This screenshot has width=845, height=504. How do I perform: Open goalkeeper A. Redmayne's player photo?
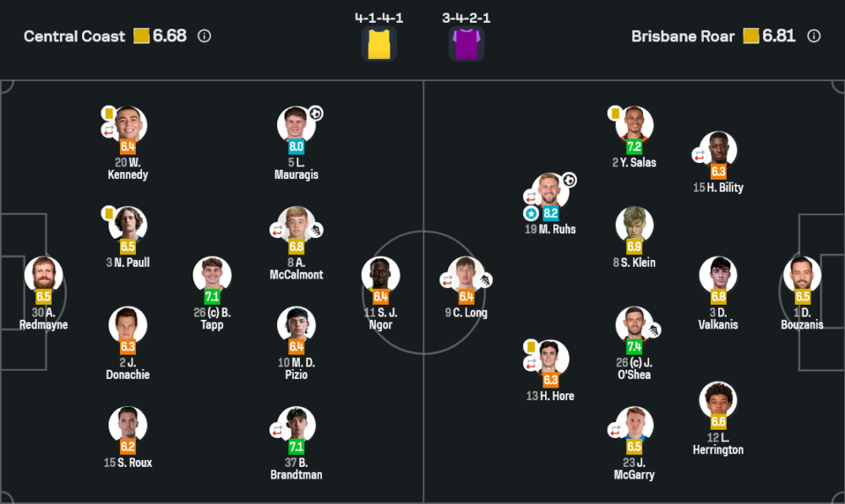pyautogui.click(x=43, y=274)
